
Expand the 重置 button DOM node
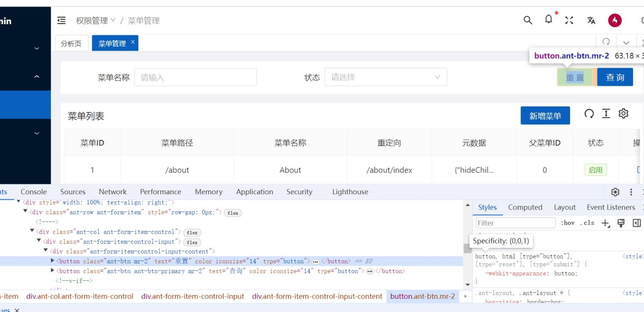[52, 261]
